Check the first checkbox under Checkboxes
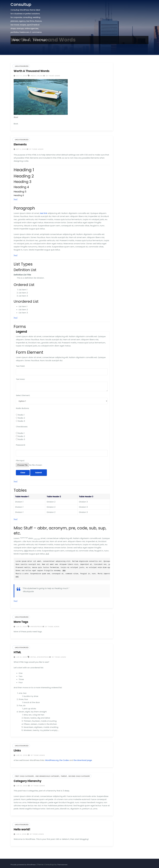The height and width of the screenshot is (868, 159). click(x=17, y=433)
